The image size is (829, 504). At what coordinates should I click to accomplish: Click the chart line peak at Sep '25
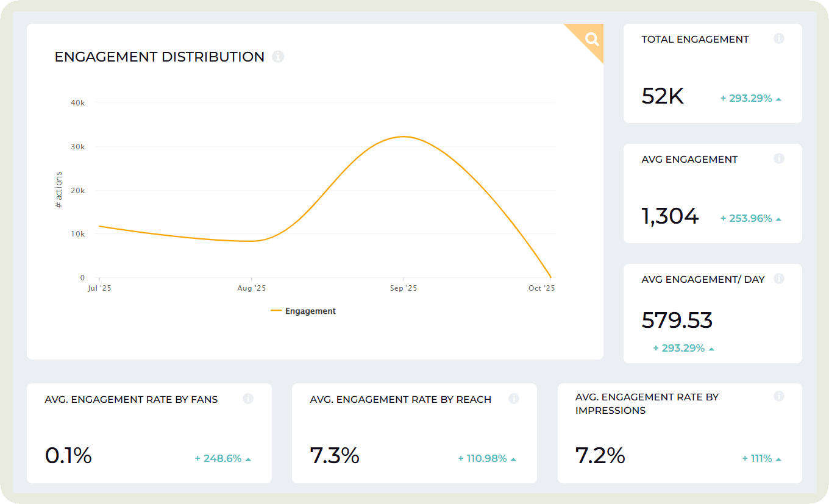[x=404, y=137]
